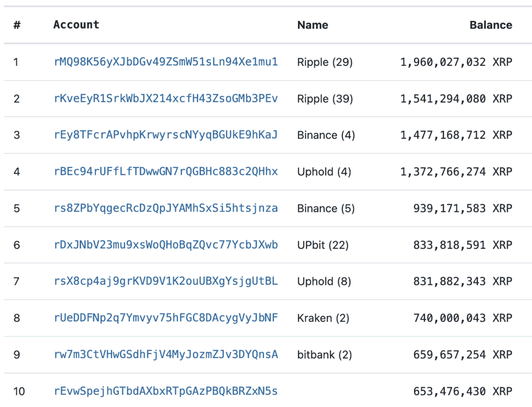The width and height of the screenshot is (532, 407).
Task: Select the name Uphold (8)
Action: (x=324, y=282)
